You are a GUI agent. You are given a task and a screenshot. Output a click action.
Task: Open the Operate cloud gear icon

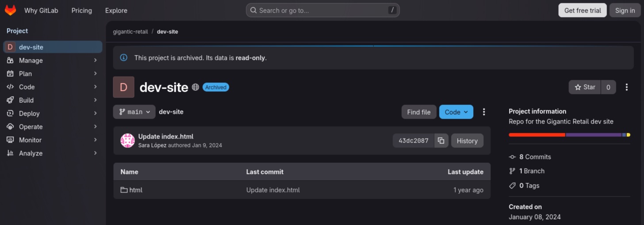10,126
